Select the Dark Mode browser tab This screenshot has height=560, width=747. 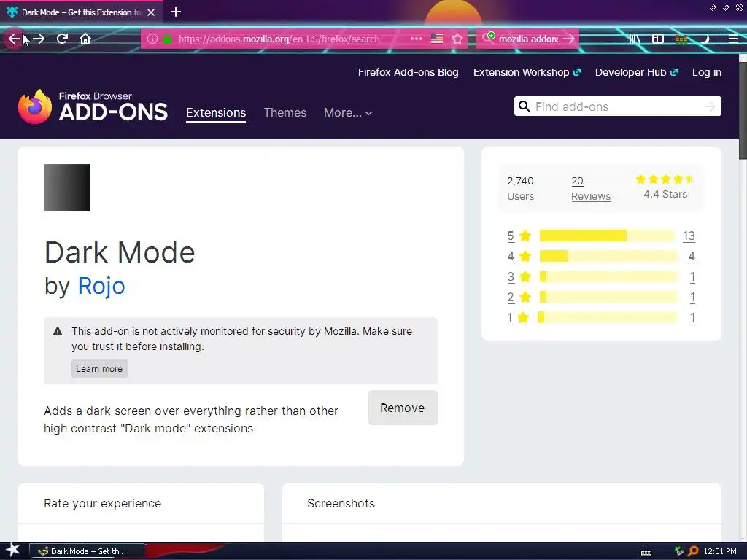[82, 12]
